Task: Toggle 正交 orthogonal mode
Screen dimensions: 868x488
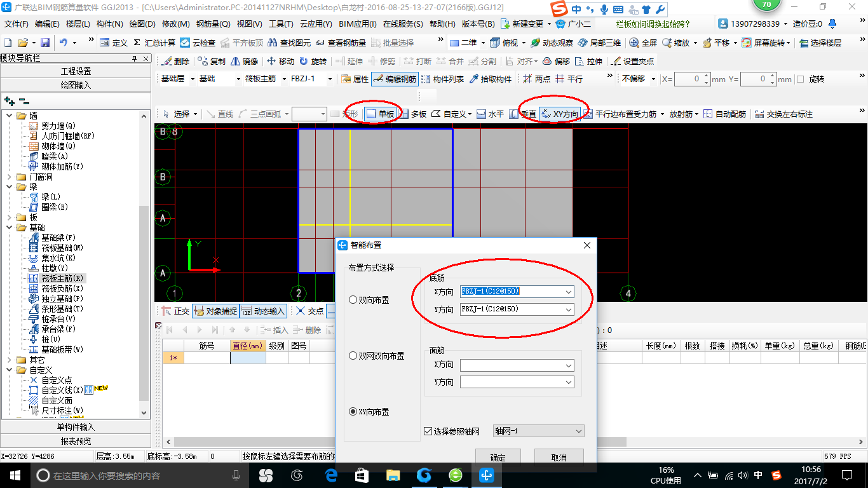Action: [x=175, y=311]
